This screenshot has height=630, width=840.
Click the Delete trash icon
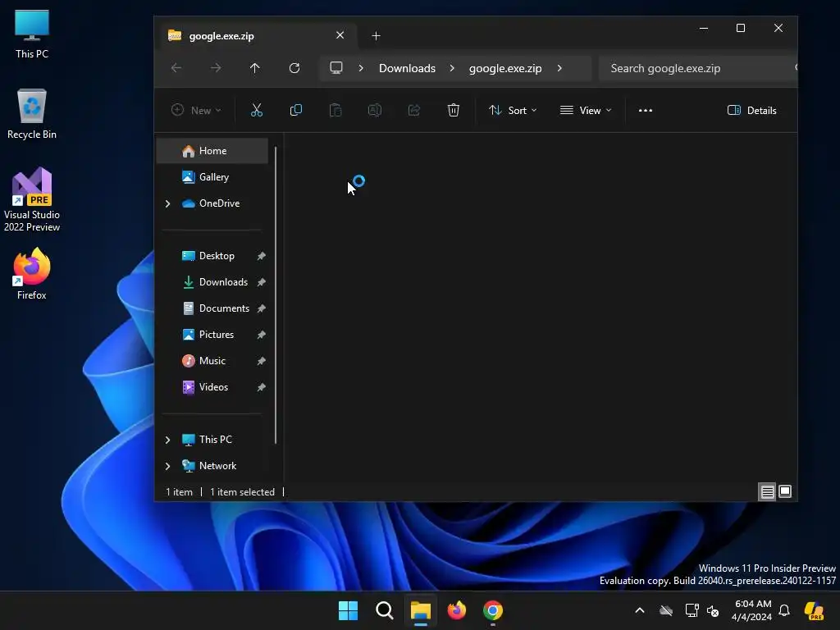453,111
